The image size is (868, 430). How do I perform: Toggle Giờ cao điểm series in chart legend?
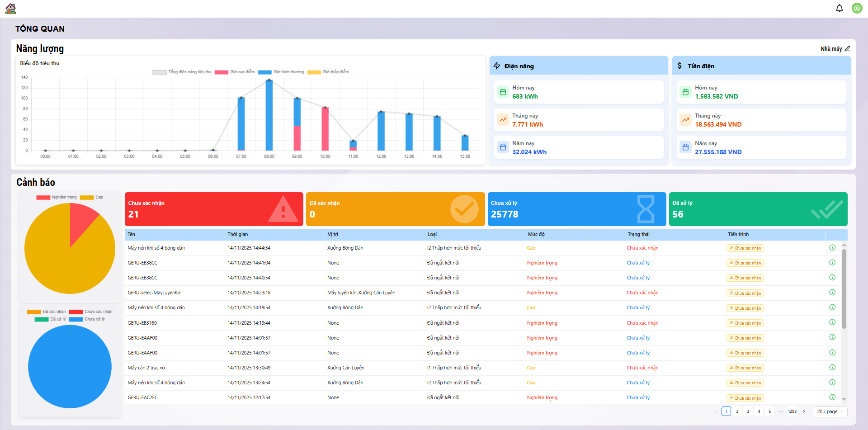(235, 72)
